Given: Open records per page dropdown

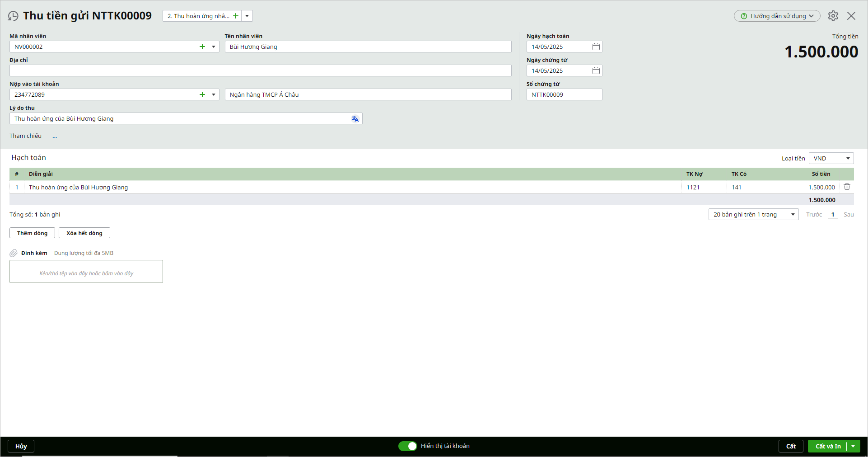Looking at the screenshot, I should click(x=754, y=214).
